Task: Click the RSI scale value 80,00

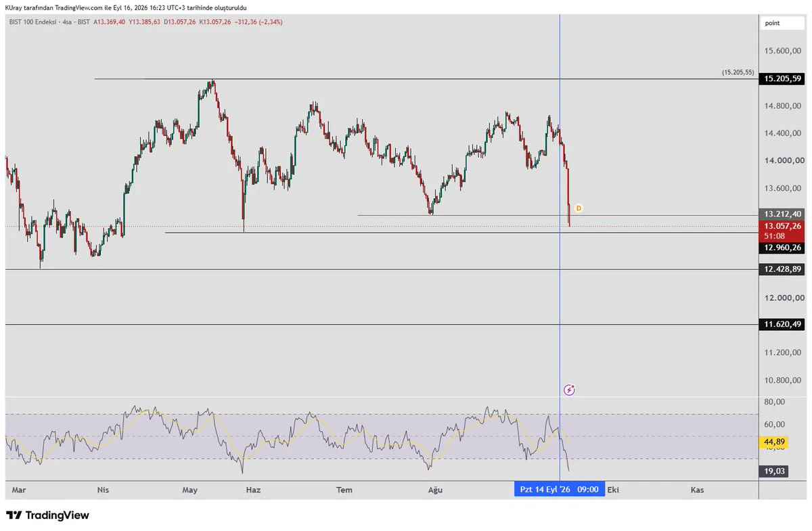Action: 774,402
